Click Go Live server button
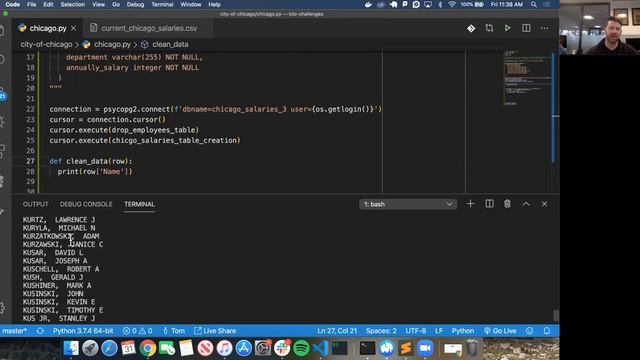640x360 pixels. [500, 331]
